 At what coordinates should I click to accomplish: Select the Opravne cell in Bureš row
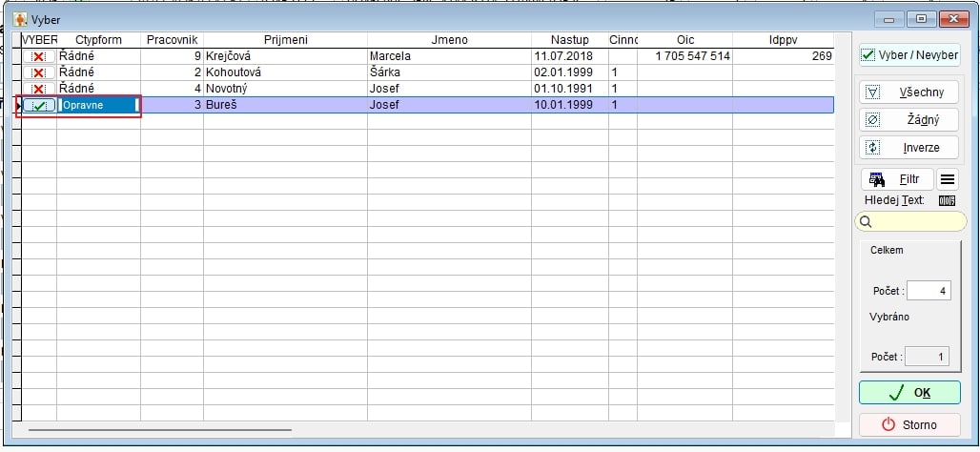[x=98, y=106]
